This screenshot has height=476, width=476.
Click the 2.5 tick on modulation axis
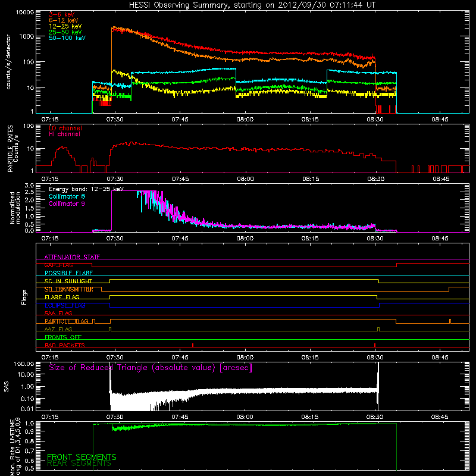(x=29, y=192)
